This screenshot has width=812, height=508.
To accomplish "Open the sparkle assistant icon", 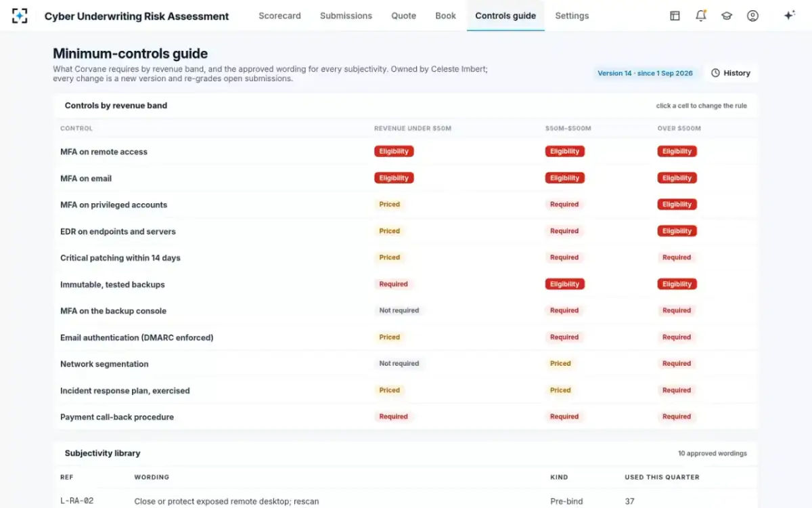I will point(789,16).
